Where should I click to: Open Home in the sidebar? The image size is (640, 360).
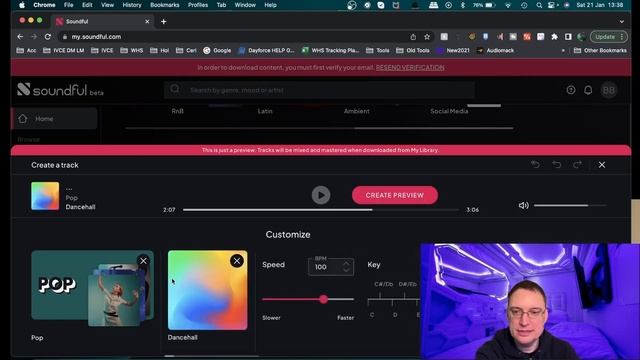pyautogui.click(x=54, y=119)
